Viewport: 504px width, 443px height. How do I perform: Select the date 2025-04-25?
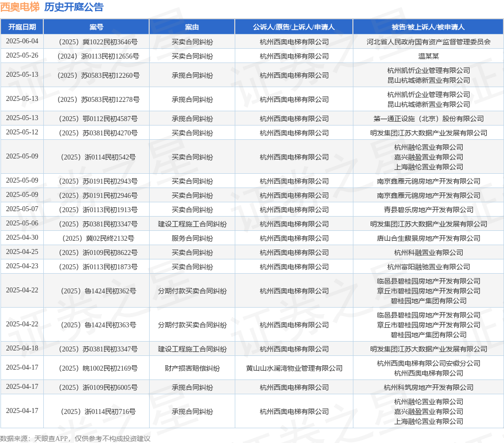click(22, 252)
